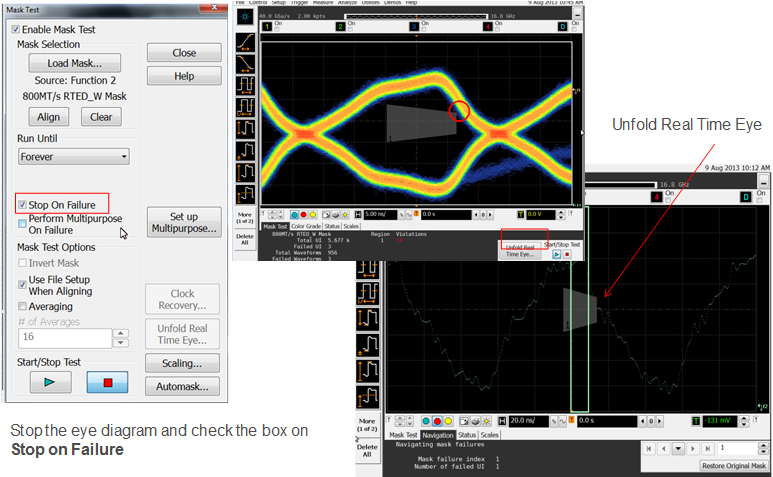Uncheck the Stop On Failure checkbox
Viewport: 773px width, 477px height.
(x=23, y=204)
